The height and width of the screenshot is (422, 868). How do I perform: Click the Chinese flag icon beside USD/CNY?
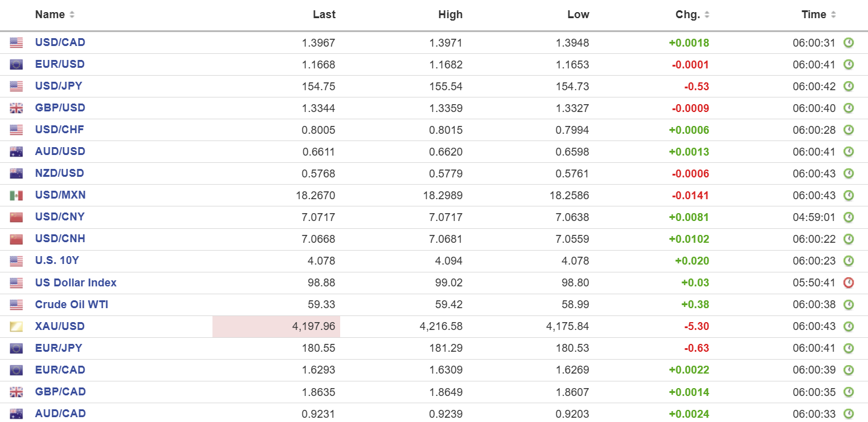click(16, 217)
